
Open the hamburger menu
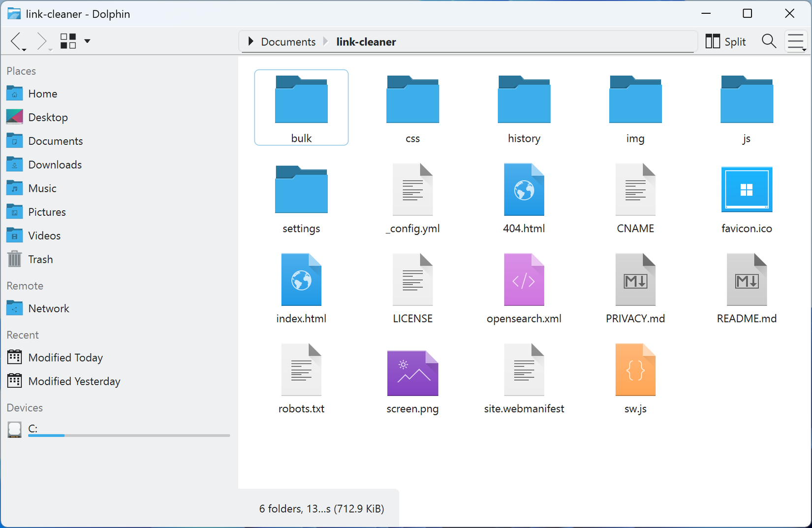(x=796, y=41)
